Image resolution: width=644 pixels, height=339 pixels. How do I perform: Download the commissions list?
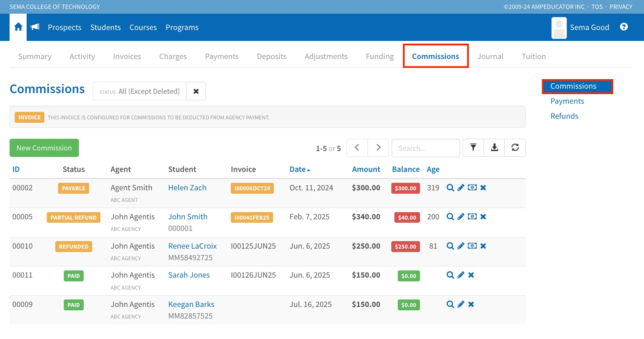494,148
